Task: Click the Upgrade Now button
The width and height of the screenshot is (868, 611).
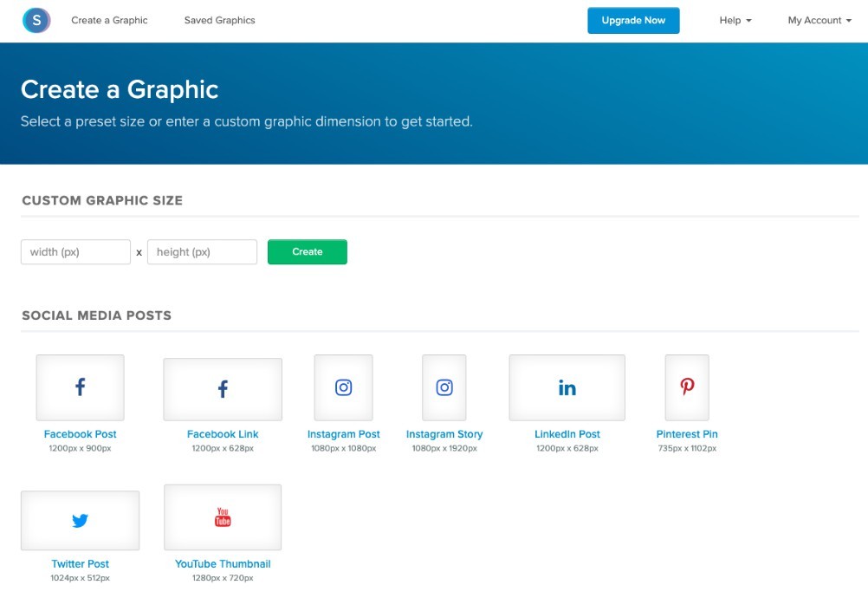Action: tap(633, 21)
